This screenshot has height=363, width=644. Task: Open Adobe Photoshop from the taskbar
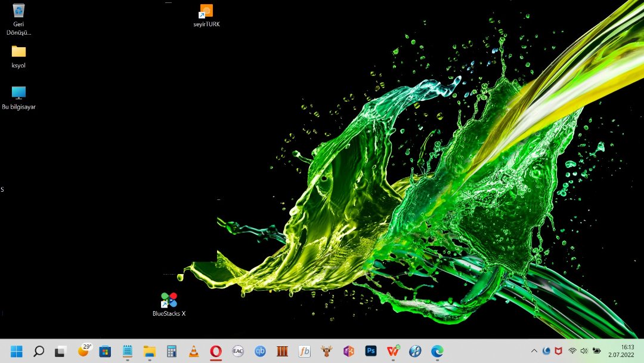[x=371, y=351]
